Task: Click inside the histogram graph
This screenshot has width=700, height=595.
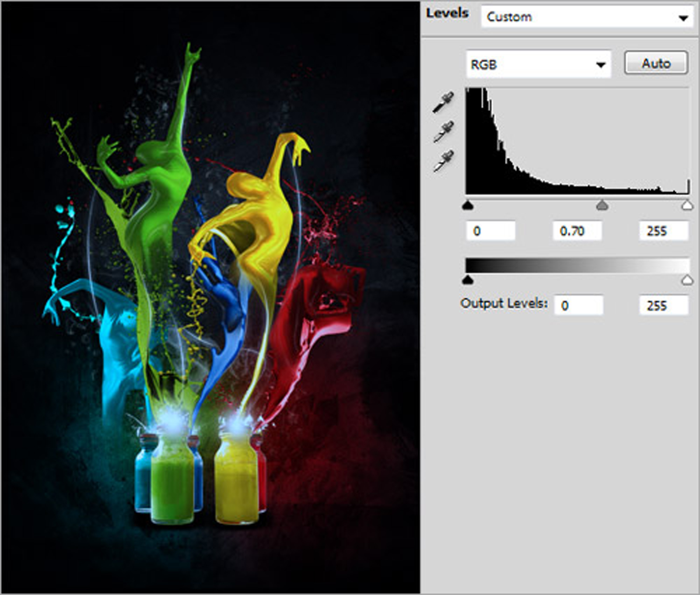Action: [x=577, y=141]
